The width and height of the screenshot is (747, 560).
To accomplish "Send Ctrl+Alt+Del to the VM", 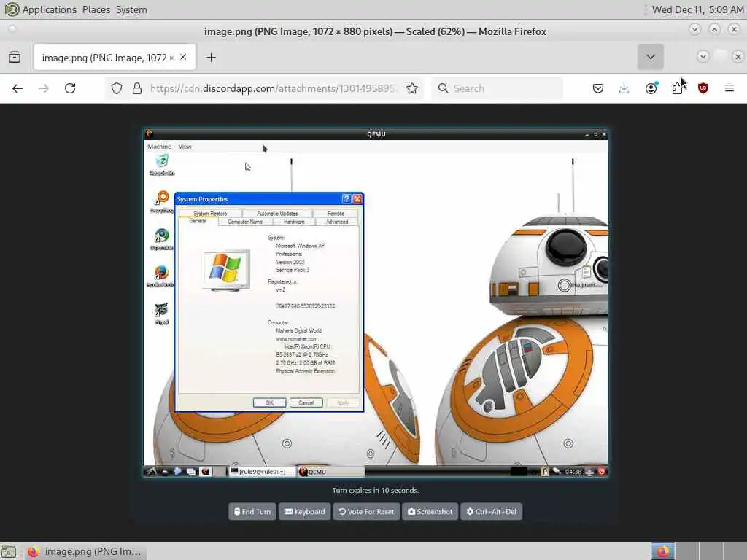I will [x=491, y=511].
